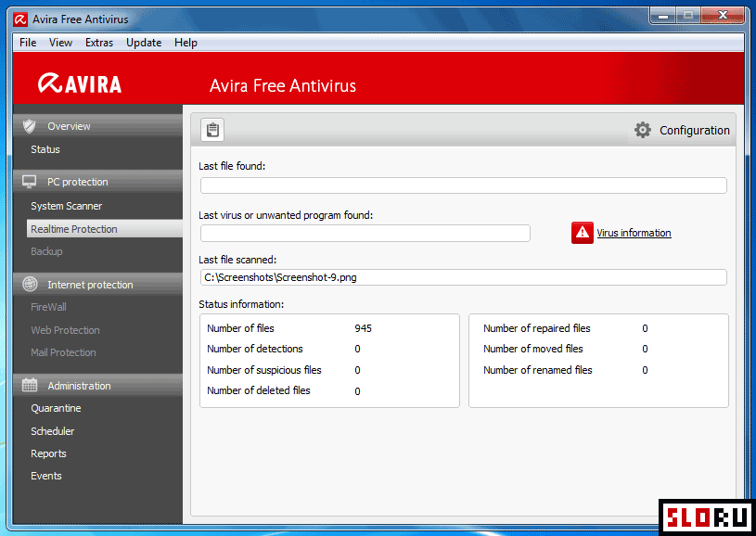Screen dimensions: 756x536
Task: Open the View menu
Action: tap(60, 43)
